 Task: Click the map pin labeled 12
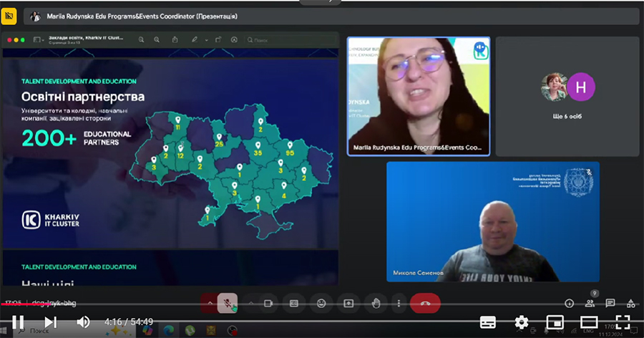point(181,148)
